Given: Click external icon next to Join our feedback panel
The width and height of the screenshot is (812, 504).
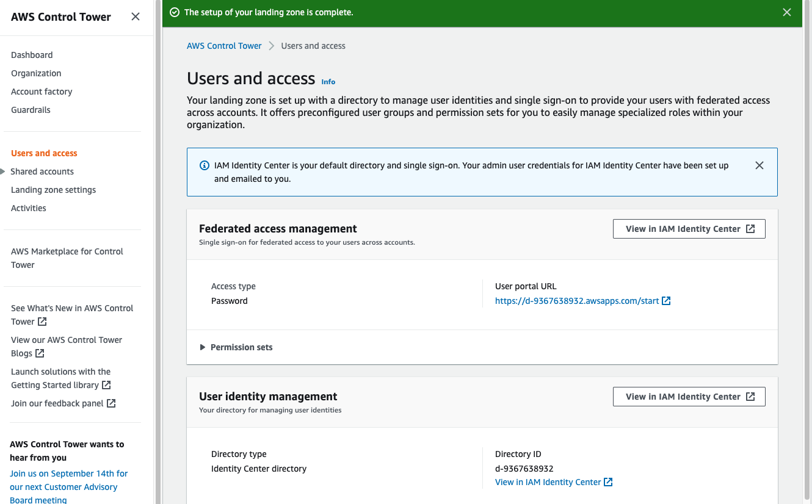Looking at the screenshot, I should [111, 403].
